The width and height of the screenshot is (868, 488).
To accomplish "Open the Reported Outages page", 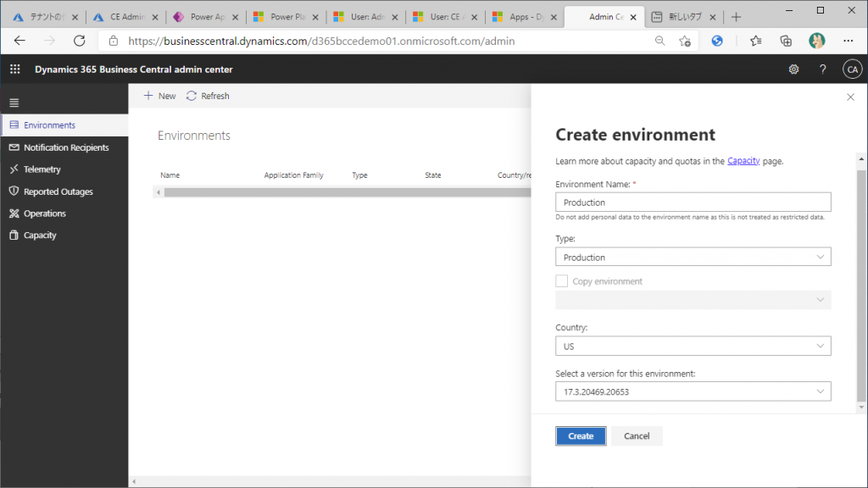I will 58,191.
